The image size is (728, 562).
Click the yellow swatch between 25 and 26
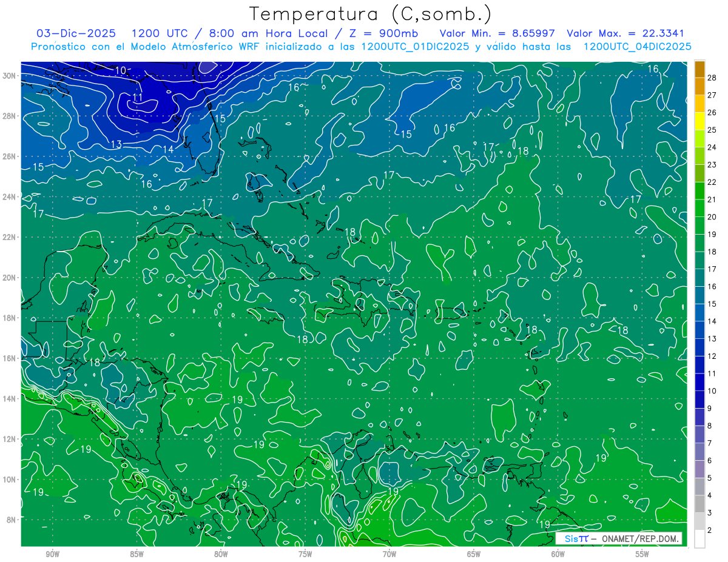(x=699, y=121)
